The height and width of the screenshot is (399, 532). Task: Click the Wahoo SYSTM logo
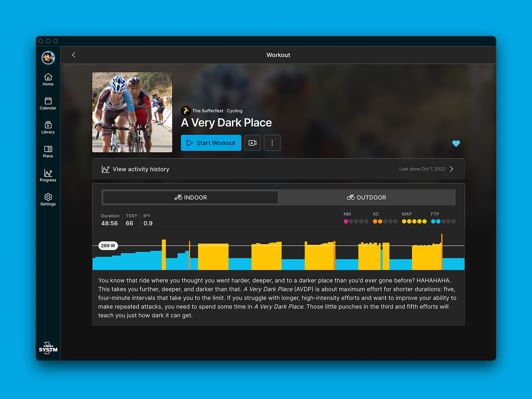[x=48, y=348]
